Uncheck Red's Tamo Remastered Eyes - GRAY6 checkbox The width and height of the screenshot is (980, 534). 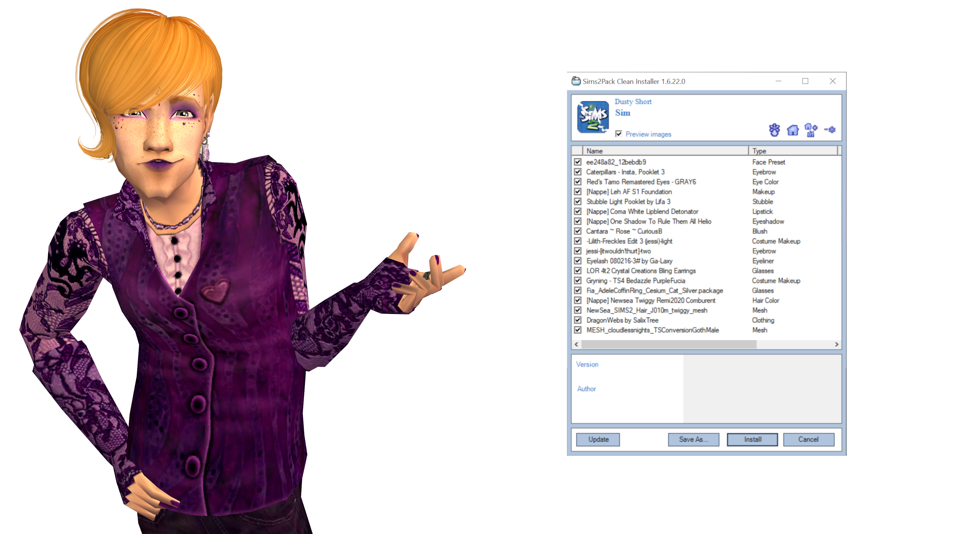pos(578,182)
